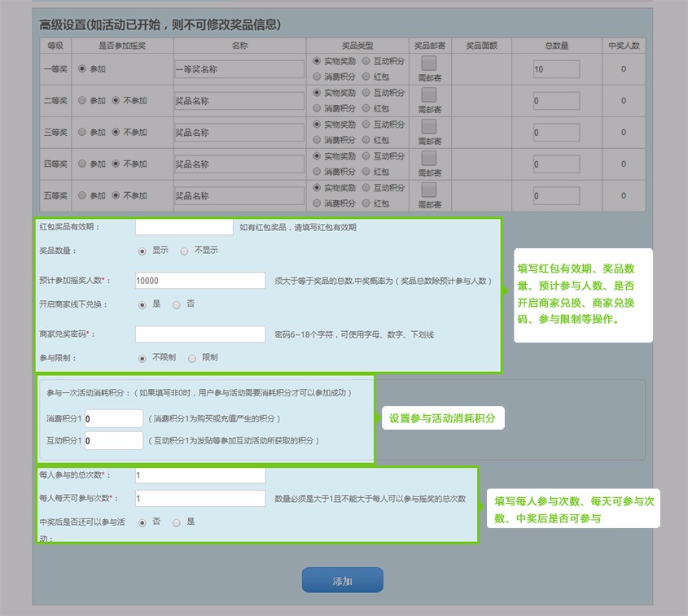Image resolution: width=688 pixels, height=616 pixels.
Task: Click the 每人每天可参与次数 input field
Action: click(x=200, y=498)
